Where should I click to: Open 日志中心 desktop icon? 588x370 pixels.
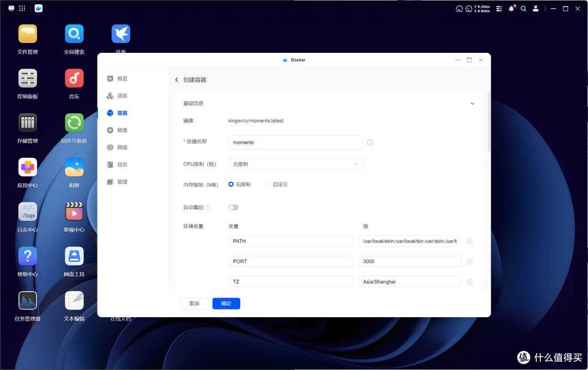tap(27, 212)
